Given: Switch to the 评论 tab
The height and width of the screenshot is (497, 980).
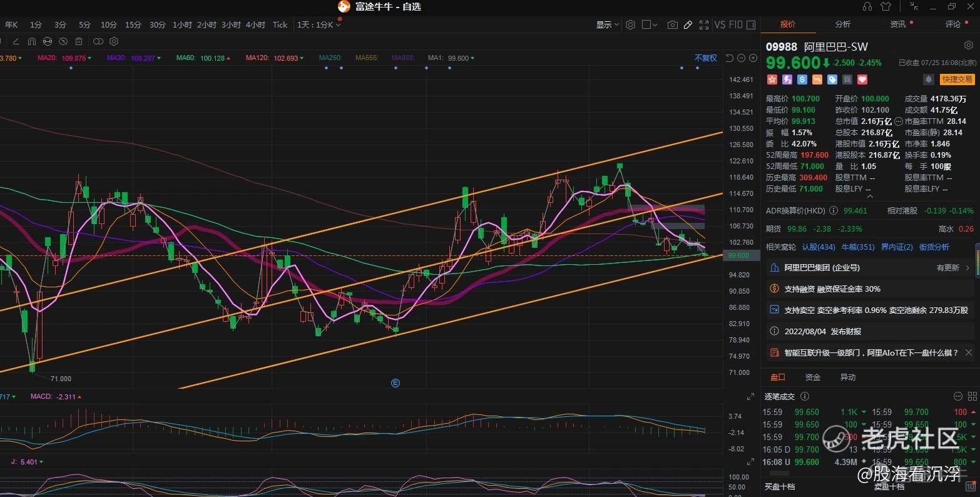Looking at the screenshot, I should [953, 24].
